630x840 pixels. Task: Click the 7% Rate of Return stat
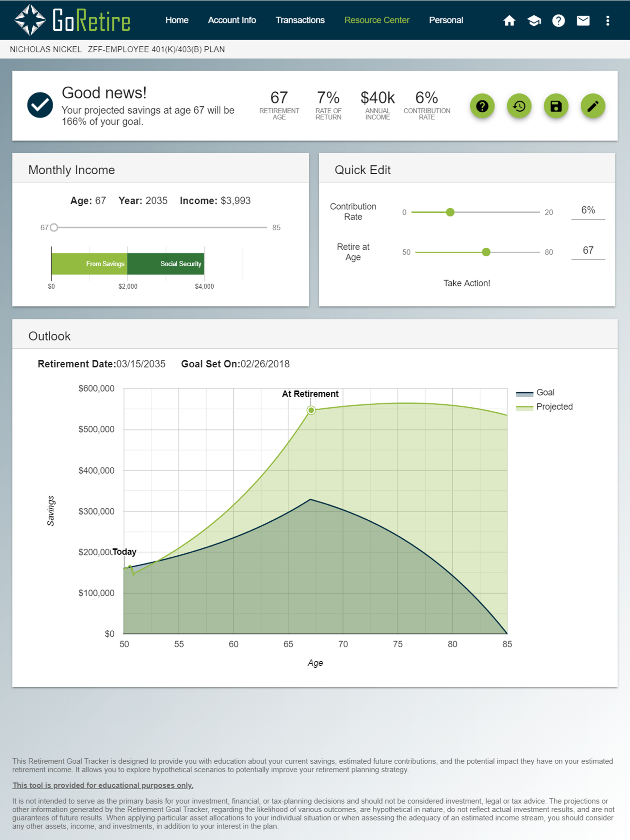(328, 105)
